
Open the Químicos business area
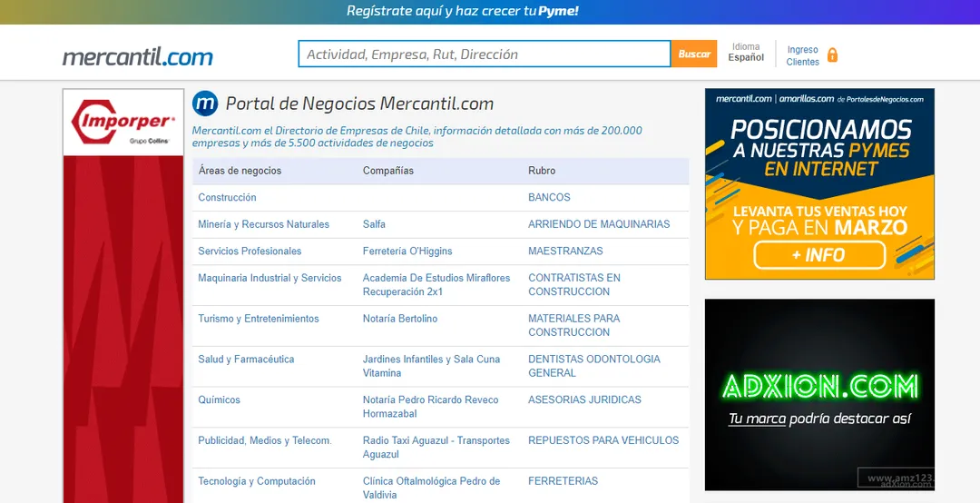(x=219, y=399)
